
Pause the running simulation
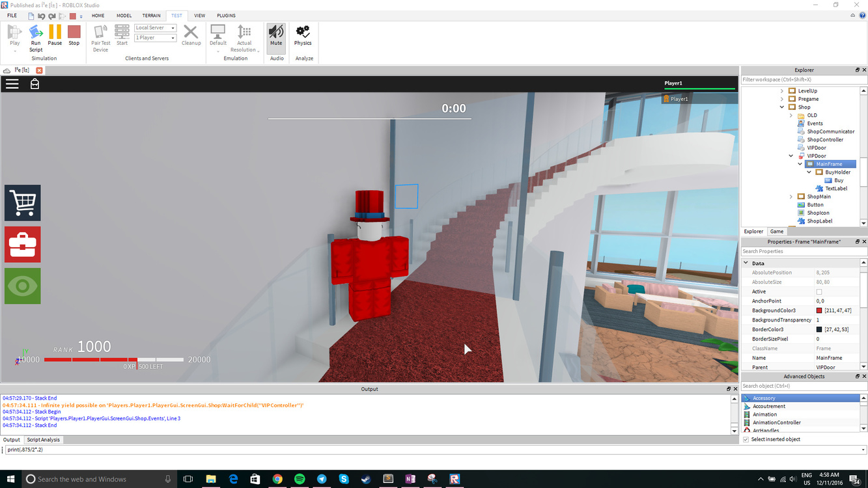point(55,35)
